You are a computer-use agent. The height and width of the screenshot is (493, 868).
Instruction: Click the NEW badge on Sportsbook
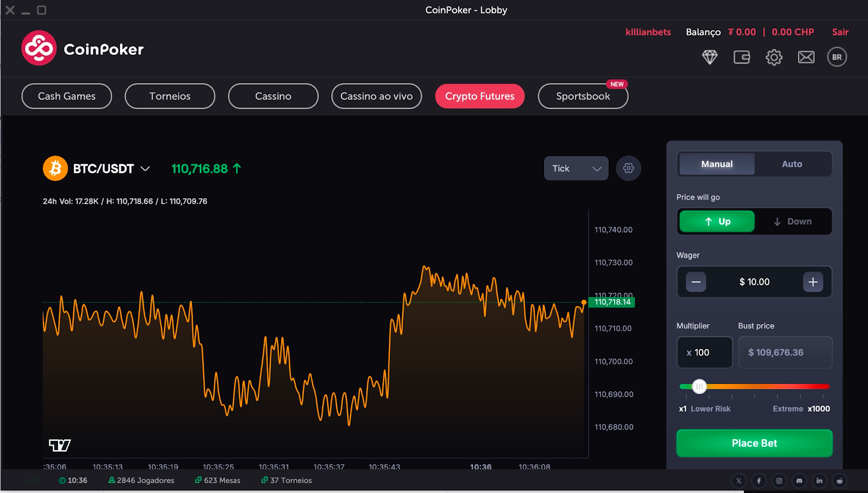coord(617,84)
